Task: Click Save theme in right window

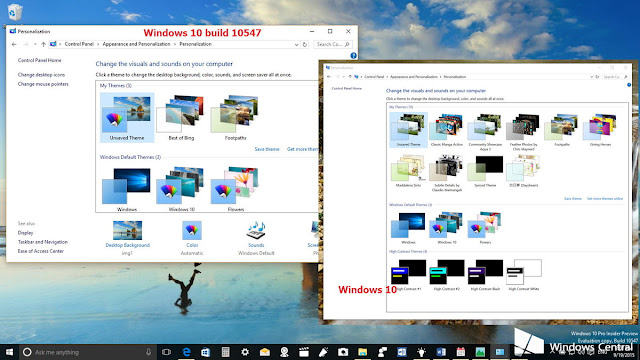Action: click(573, 199)
